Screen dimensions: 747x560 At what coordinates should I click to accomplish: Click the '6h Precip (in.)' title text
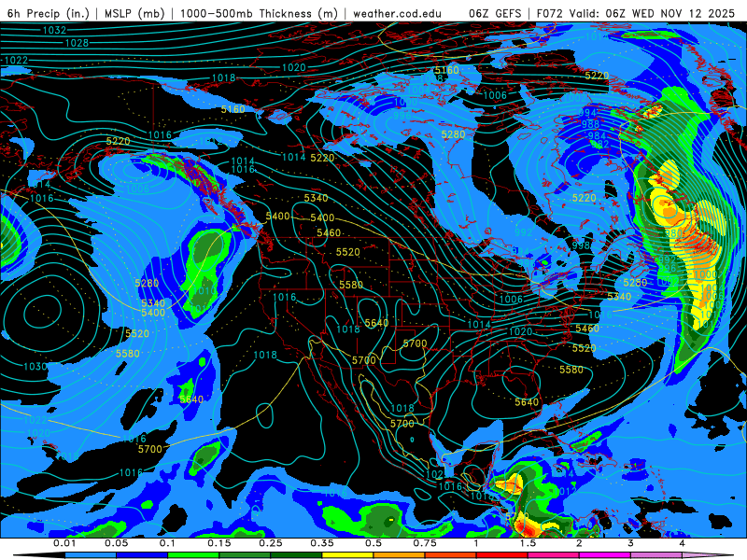(48, 13)
